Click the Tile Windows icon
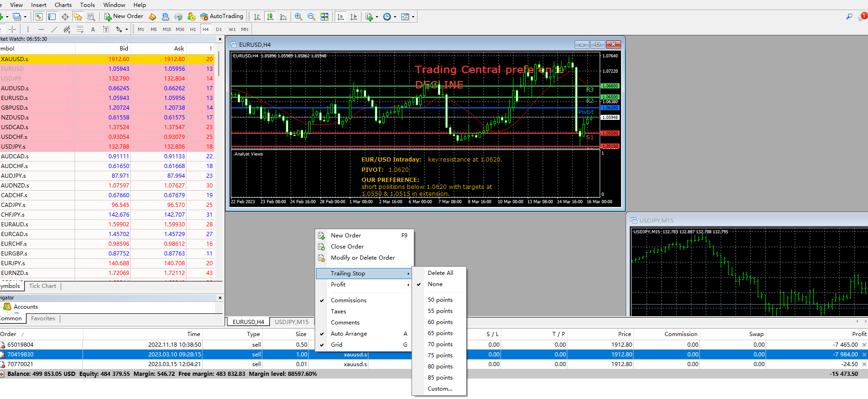 click(x=324, y=17)
